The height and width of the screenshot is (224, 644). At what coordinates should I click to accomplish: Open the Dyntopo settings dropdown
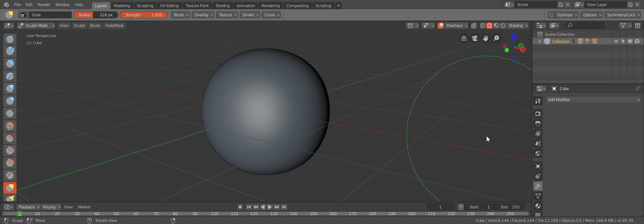pos(566,15)
